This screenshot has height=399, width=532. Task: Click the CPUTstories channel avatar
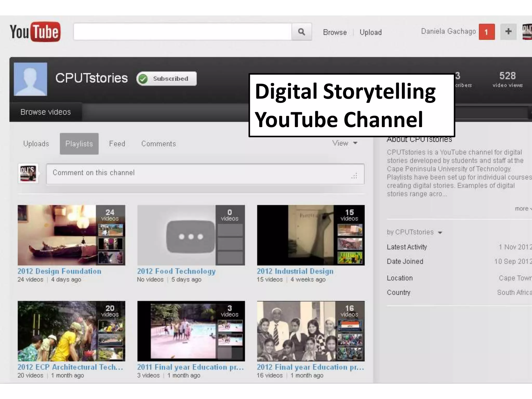(x=30, y=79)
